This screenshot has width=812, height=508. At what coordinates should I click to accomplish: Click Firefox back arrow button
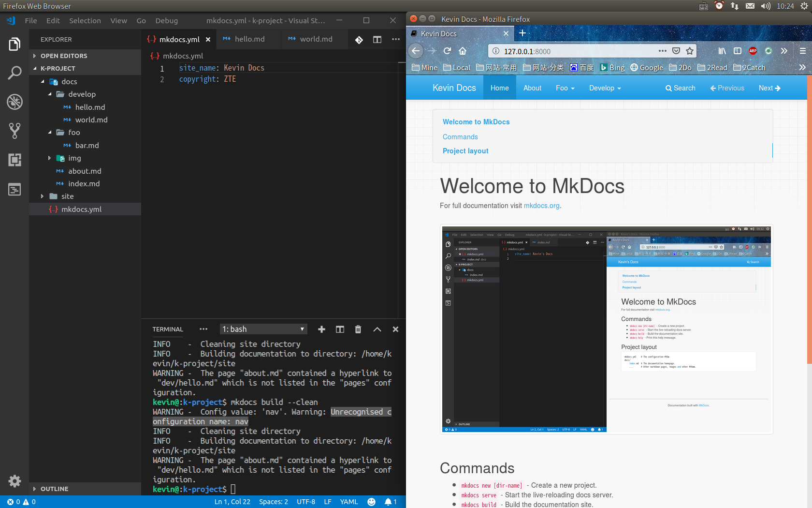pyautogui.click(x=416, y=51)
